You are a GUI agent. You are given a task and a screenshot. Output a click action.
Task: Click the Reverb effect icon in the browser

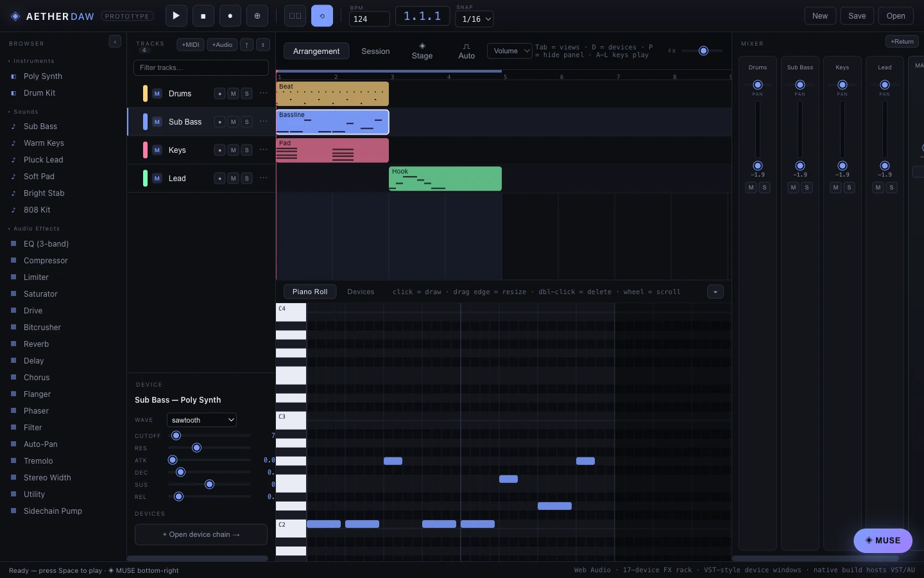click(13, 344)
